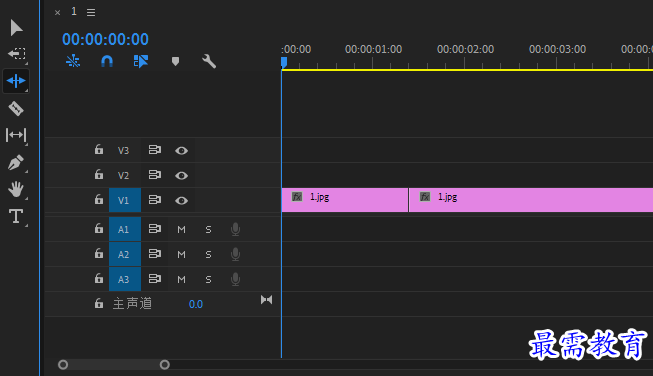The image size is (653, 376).
Task: Click the blue playhead marker
Action: pos(284,62)
